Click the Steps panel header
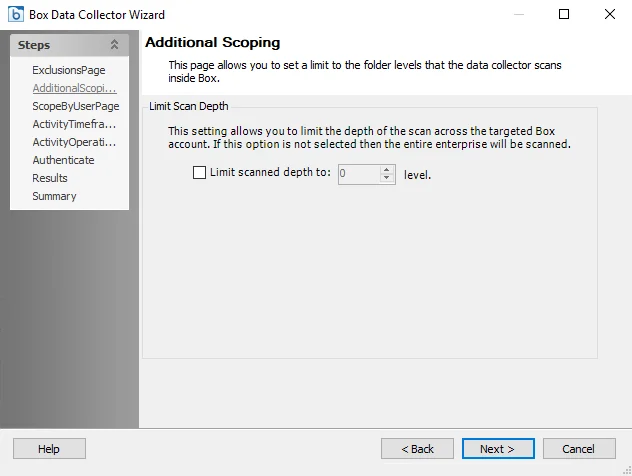 tap(69, 45)
